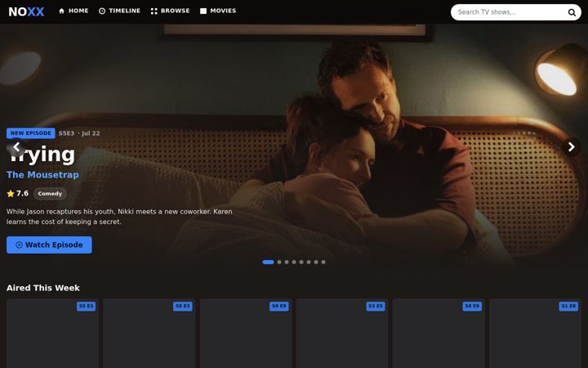The height and width of the screenshot is (368, 588).
Task: Advance to next hero slide arrow
Action: pos(571,147)
